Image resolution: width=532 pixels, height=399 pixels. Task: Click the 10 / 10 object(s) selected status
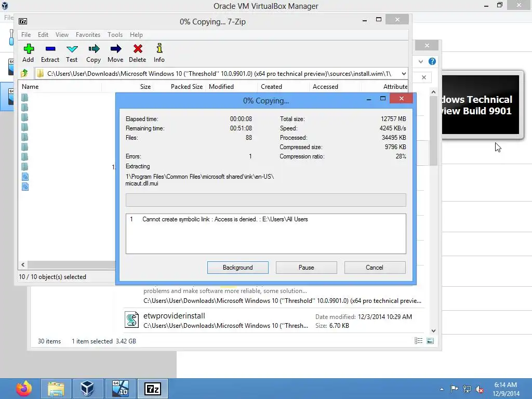click(52, 277)
